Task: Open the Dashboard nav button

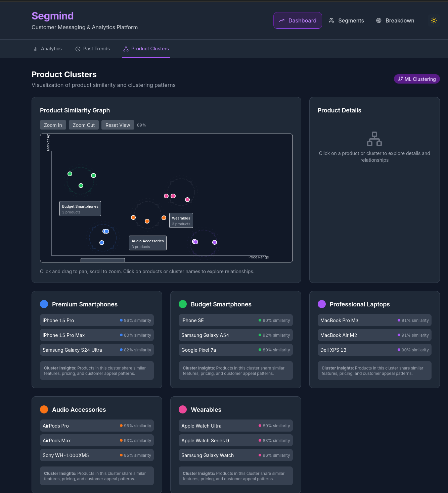Action: click(298, 20)
